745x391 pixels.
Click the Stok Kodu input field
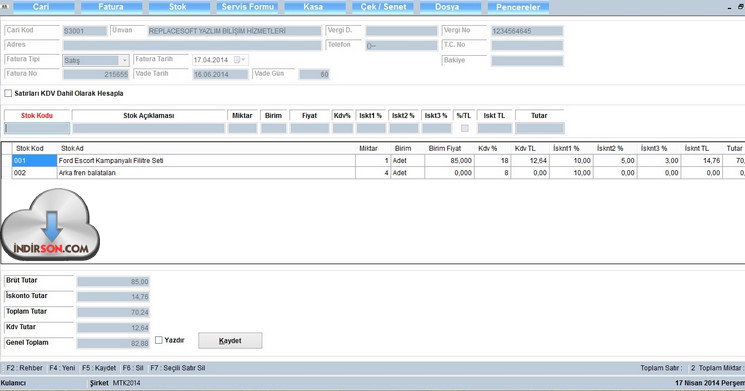[37, 128]
